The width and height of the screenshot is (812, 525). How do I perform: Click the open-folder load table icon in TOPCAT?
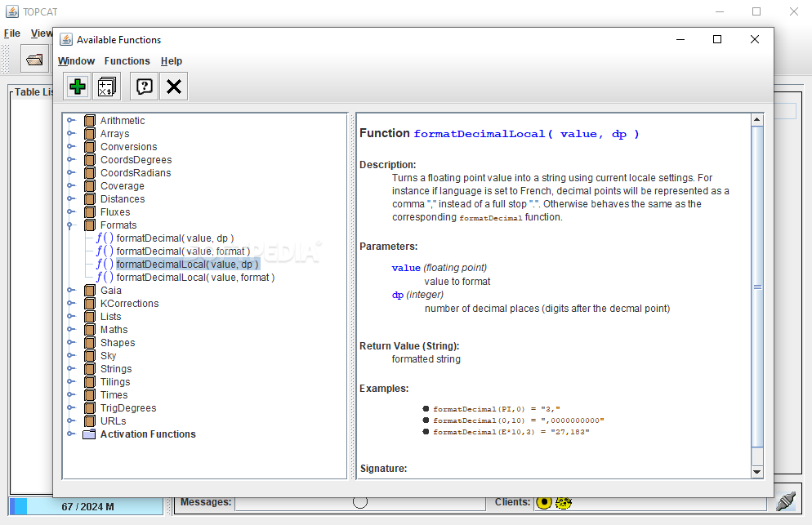pos(34,59)
